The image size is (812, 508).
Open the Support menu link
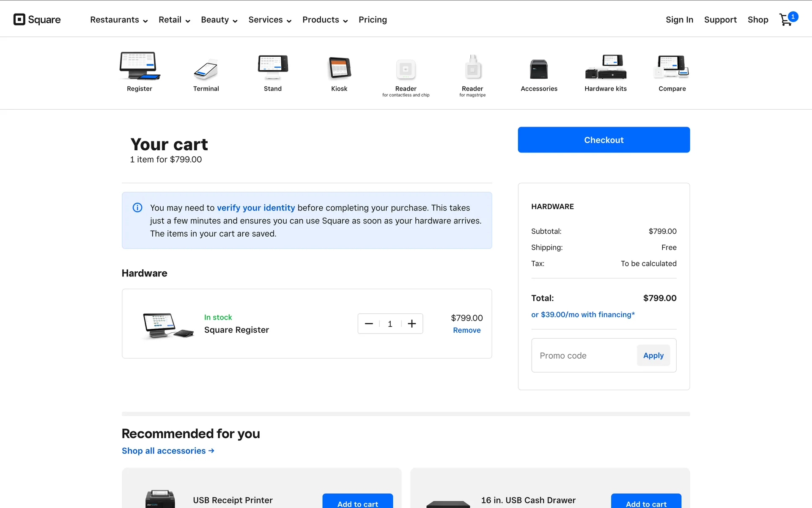pyautogui.click(x=720, y=20)
